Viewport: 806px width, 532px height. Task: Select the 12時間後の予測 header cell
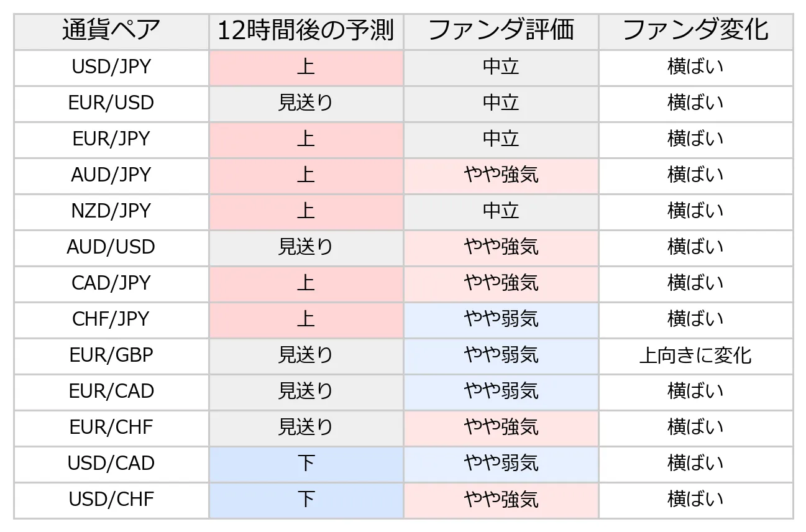[306, 31]
